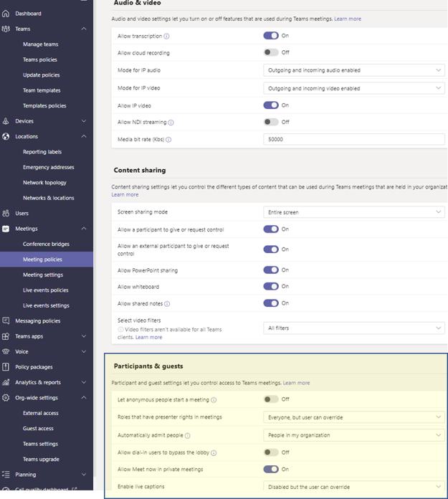Open Manage teams in sidebar

[40, 44]
